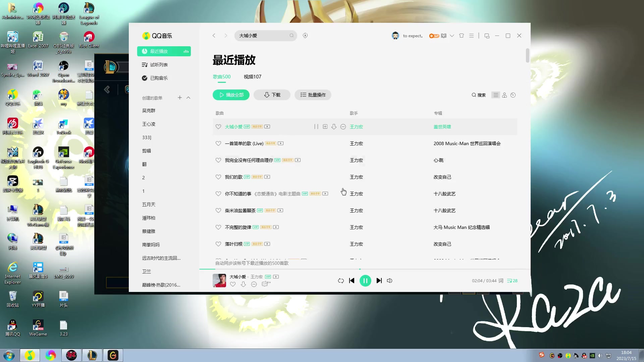The height and width of the screenshot is (362, 644).
Task: Open the 蔡健雅 playlist
Action: (x=149, y=231)
